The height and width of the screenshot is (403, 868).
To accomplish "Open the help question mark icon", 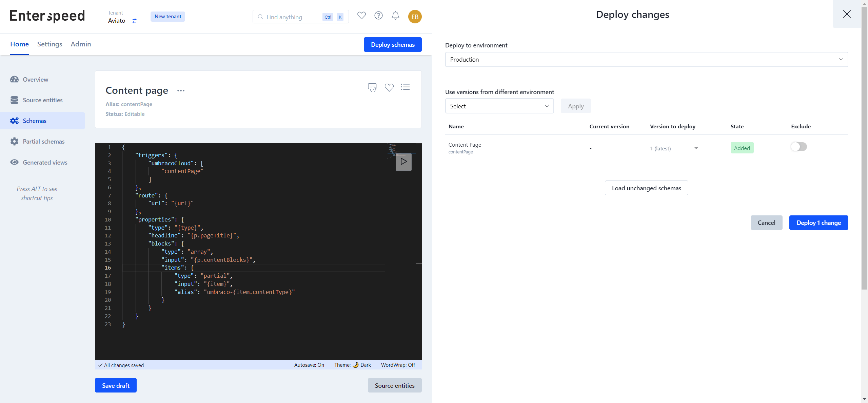I will (x=378, y=16).
